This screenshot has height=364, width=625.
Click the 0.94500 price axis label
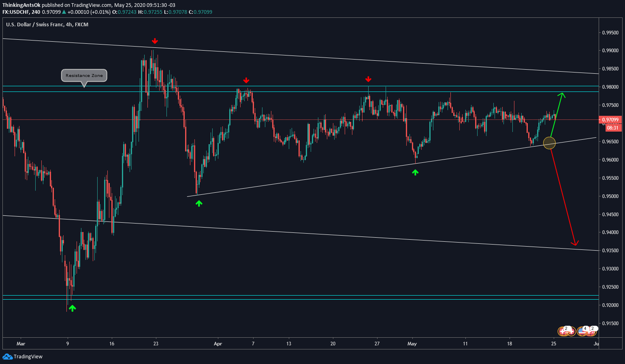610,215
